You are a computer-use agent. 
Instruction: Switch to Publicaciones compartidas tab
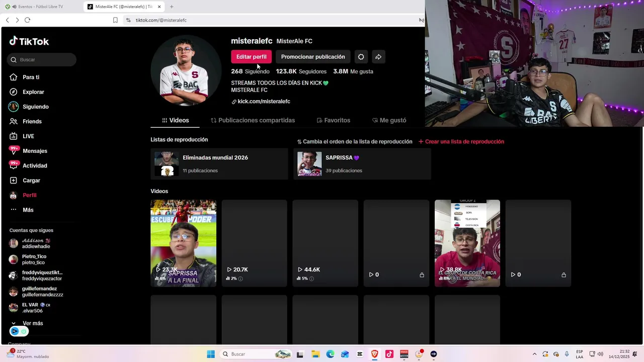253,121
